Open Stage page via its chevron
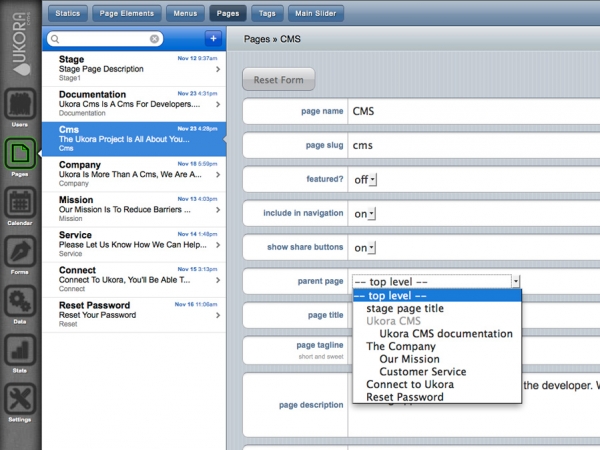Screen dimensions: 600x450 point(218,69)
